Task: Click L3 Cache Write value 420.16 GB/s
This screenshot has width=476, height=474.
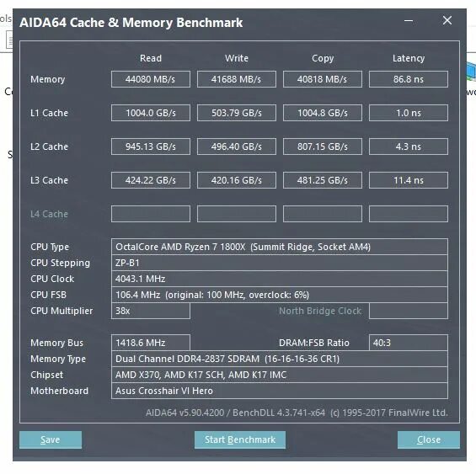Action: [237, 180]
